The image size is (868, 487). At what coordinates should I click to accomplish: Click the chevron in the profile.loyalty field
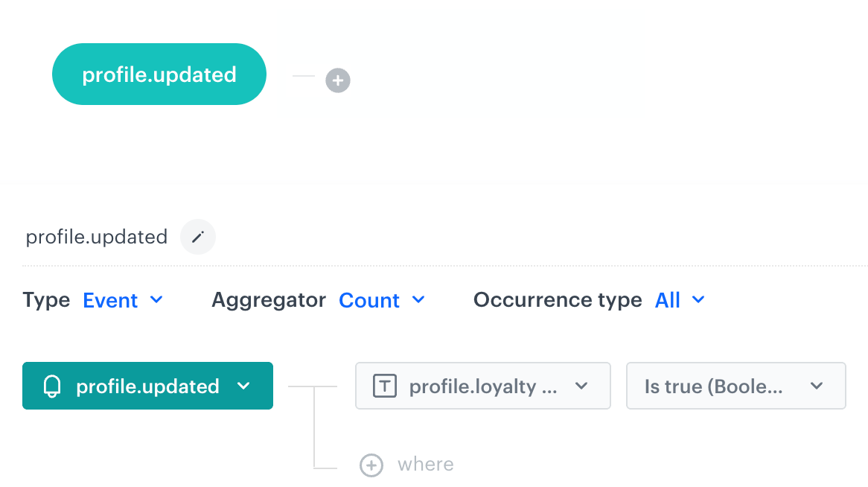(582, 386)
